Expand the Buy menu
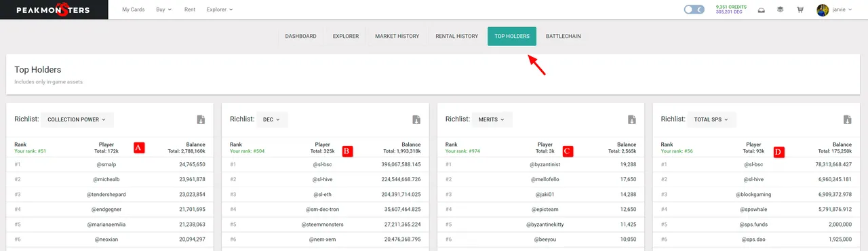 point(163,9)
